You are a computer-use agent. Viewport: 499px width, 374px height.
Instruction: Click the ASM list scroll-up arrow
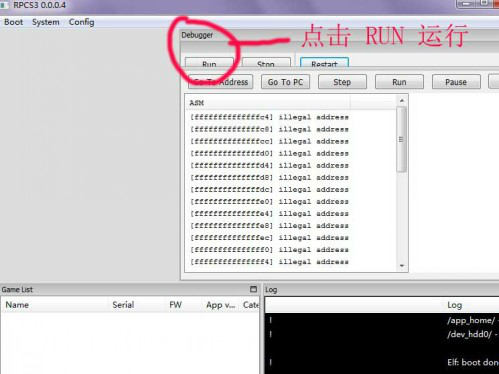click(402, 101)
